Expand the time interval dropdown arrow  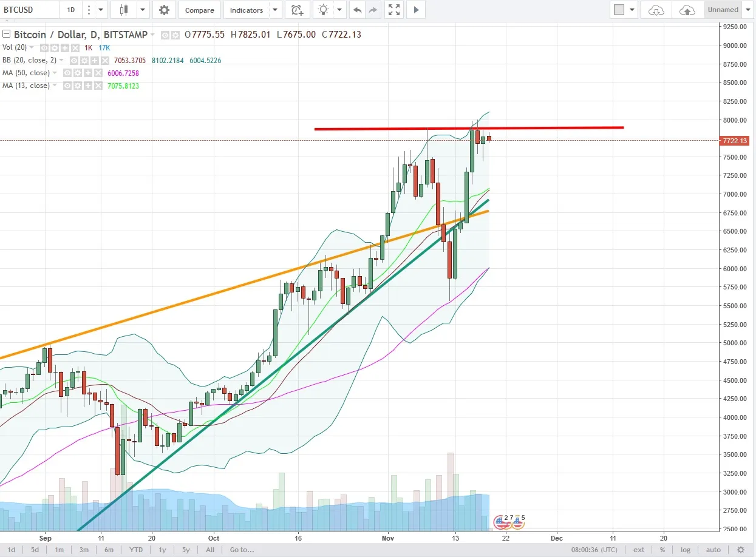pos(101,10)
